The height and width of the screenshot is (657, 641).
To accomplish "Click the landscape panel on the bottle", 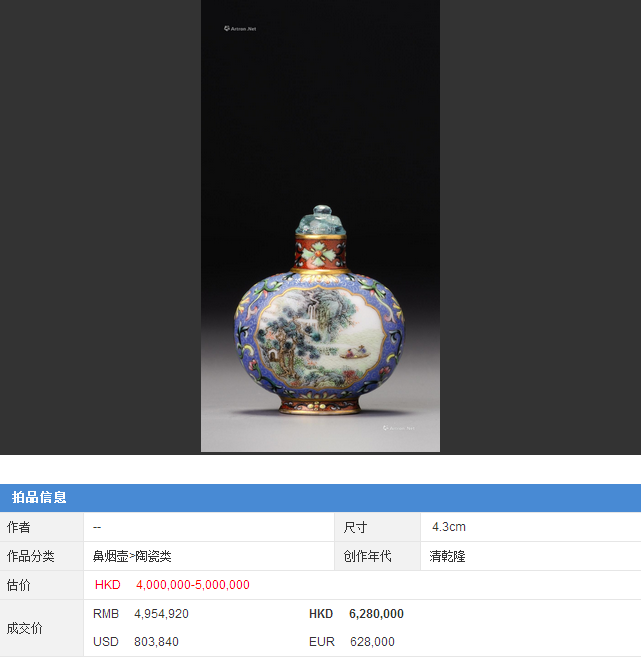I will 320,337.
